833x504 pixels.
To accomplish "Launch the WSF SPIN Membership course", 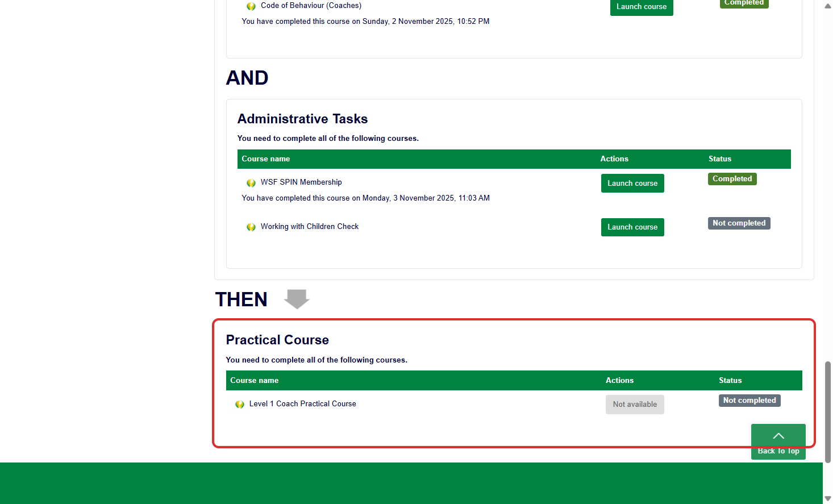I will tap(632, 183).
